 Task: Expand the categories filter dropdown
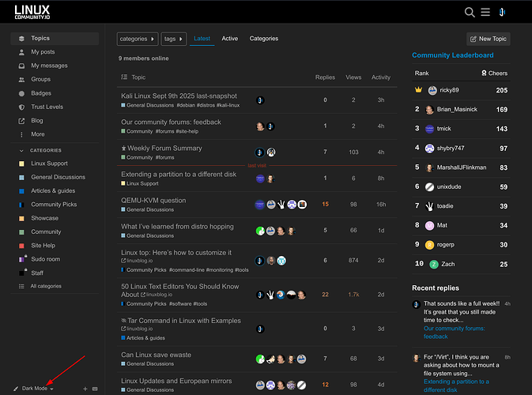pos(138,39)
